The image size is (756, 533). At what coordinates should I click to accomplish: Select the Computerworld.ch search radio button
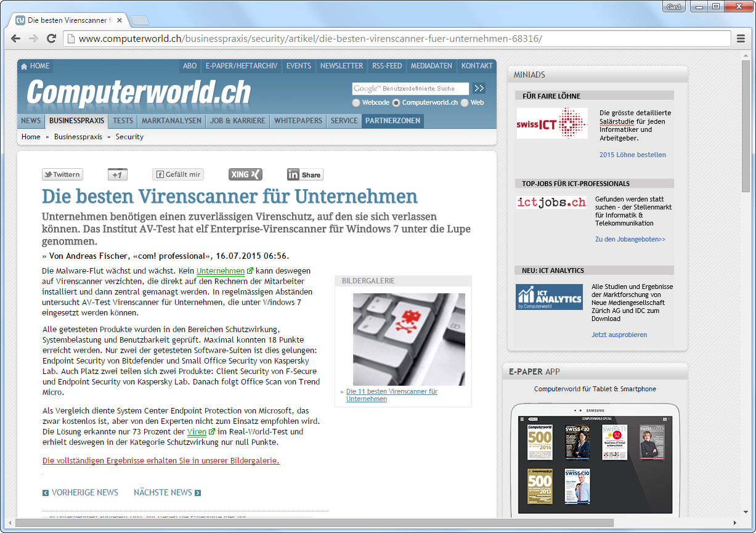click(396, 103)
